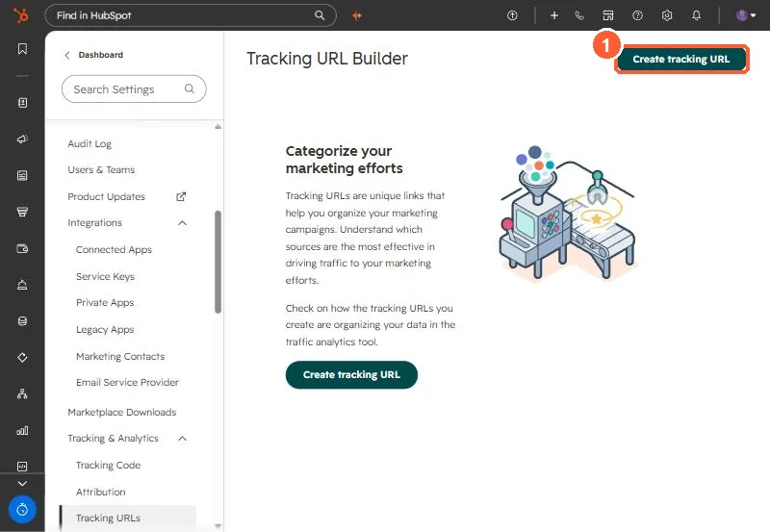Open the Reporting bar chart icon
770x532 pixels.
(22, 430)
